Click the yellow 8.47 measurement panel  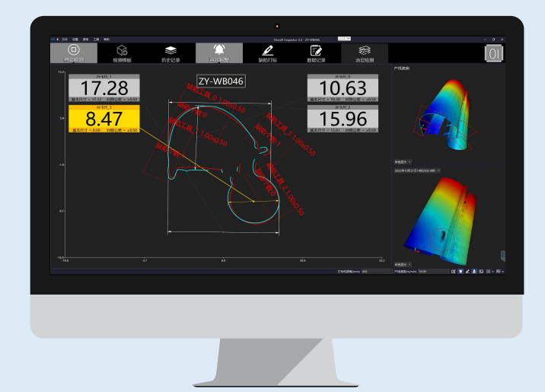point(104,119)
